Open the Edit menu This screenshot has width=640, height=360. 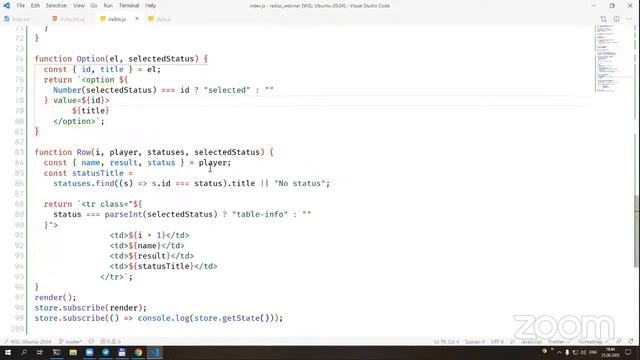click(x=35, y=6)
